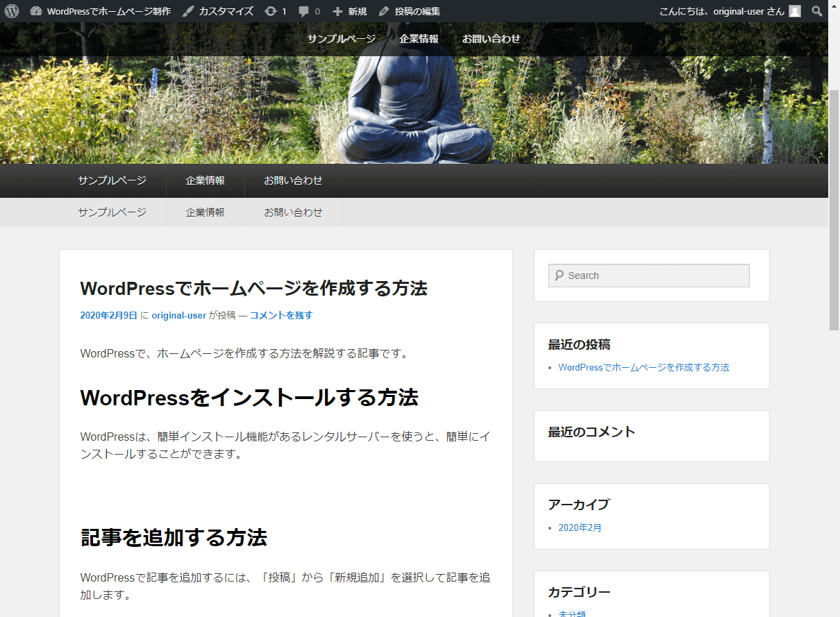This screenshot has height=617, width=840.
Task: Click the コメントを残す link
Action: (281, 315)
